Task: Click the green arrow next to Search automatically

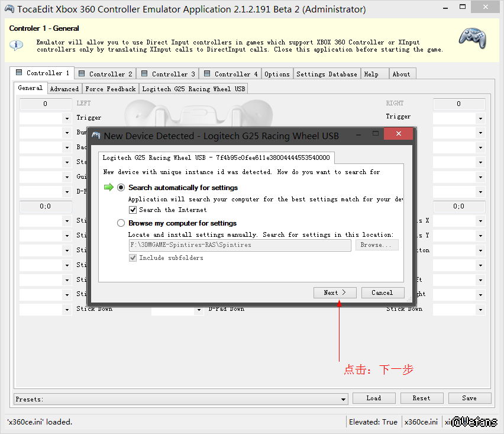Action: pos(109,187)
